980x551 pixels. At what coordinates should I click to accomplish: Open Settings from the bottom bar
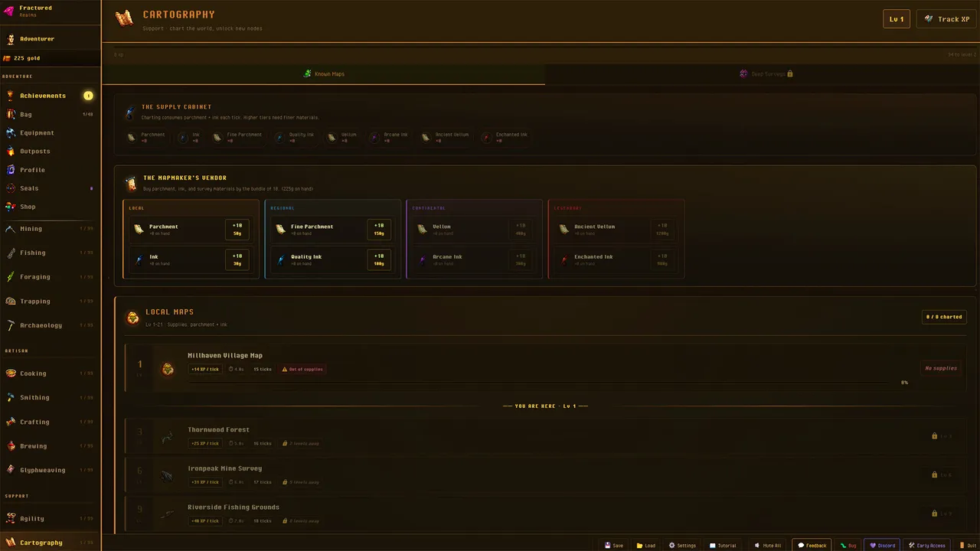pyautogui.click(x=682, y=546)
